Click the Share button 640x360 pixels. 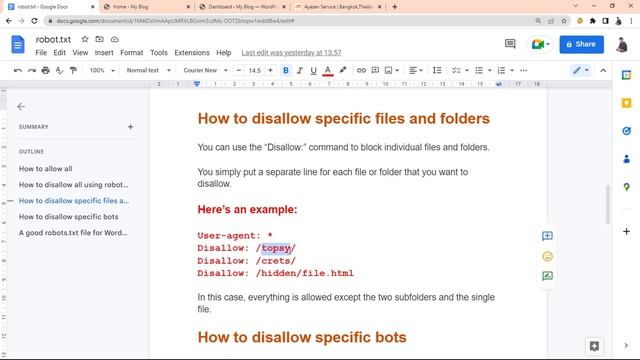(x=581, y=44)
